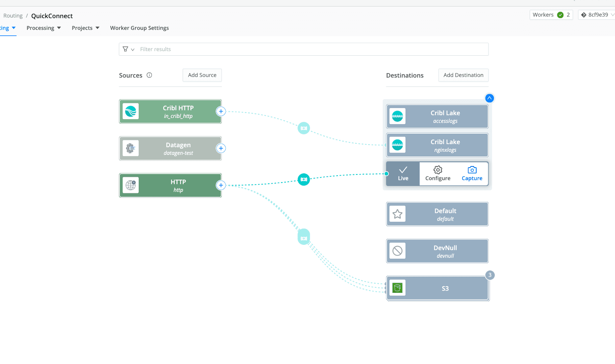Open the Projects menu

pyautogui.click(x=85, y=28)
